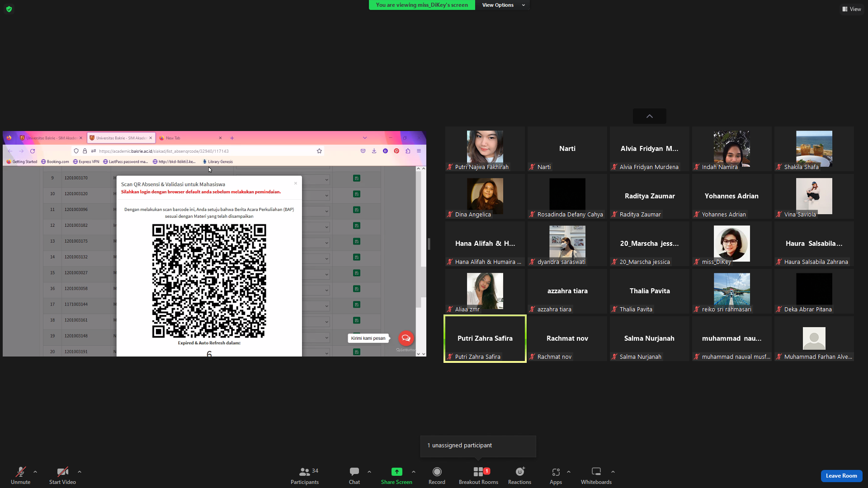The height and width of the screenshot is (488, 868).
Task: Open the Participants panel
Action: 305,475
